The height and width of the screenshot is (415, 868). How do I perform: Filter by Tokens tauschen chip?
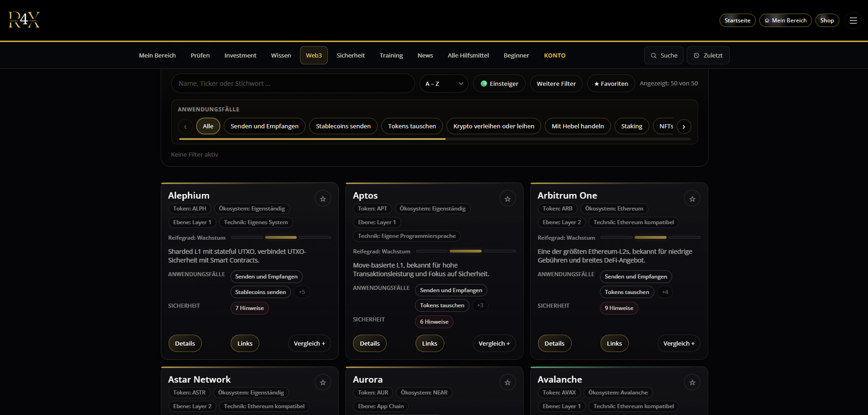pos(412,126)
